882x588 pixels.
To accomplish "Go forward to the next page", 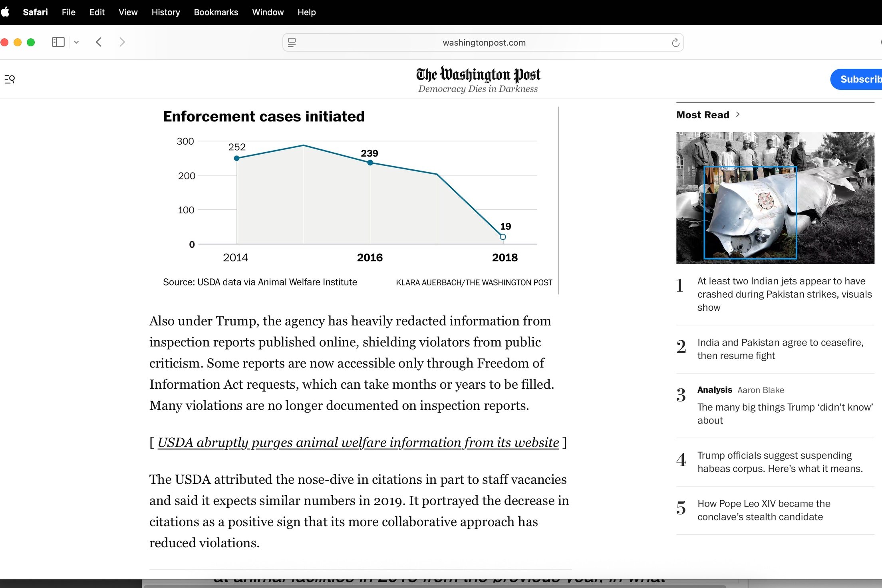I will 122,42.
